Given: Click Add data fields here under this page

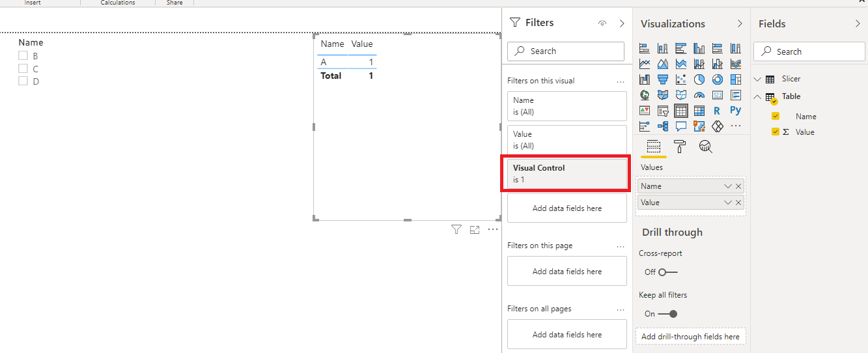Looking at the screenshot, I should click(x=567, y=271).
